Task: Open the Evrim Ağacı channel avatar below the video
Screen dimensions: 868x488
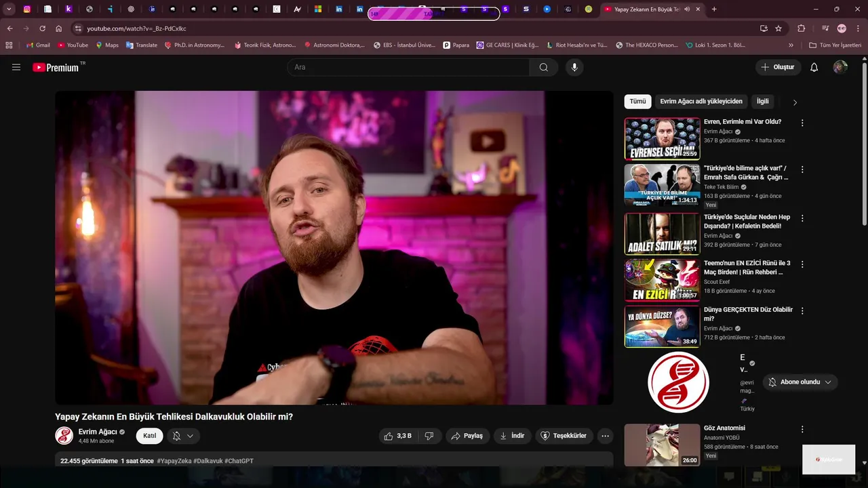Action: click(64, 436)
